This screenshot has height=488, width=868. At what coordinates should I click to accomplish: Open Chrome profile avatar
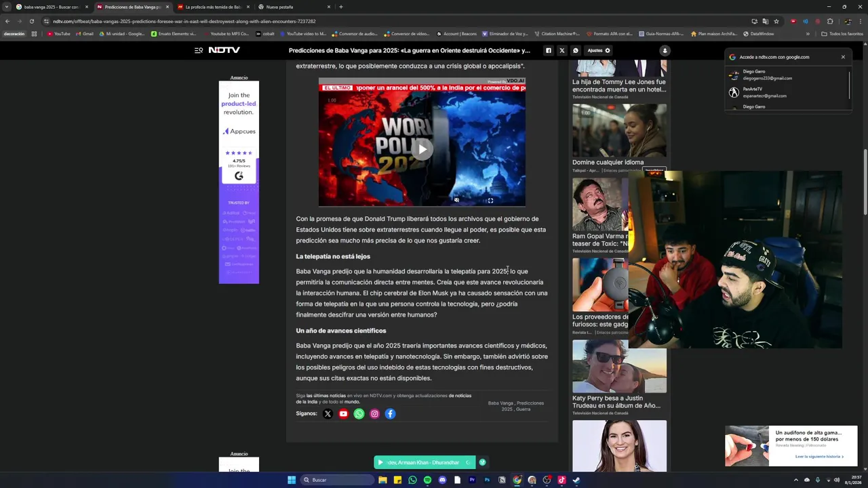tap(848, 21)
